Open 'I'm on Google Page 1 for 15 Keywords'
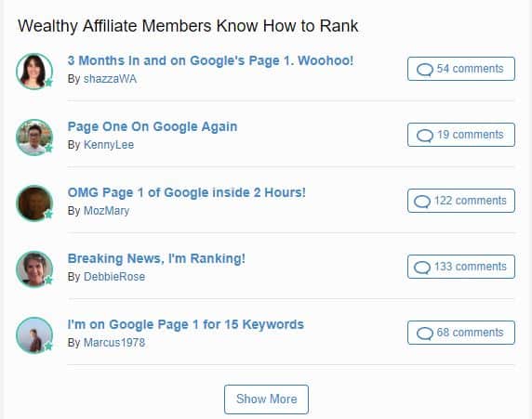Viewport: 532px width, 419px height. coord(186,324)
